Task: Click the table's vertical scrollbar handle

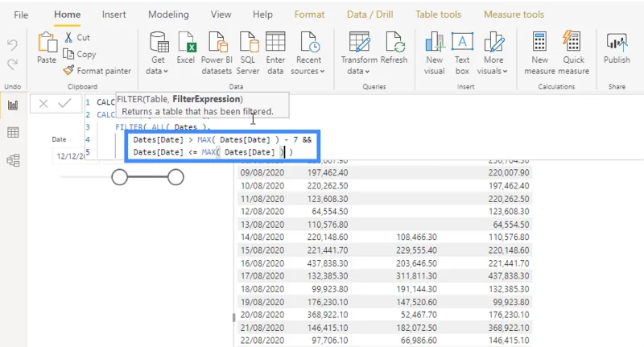Action: 233,317
